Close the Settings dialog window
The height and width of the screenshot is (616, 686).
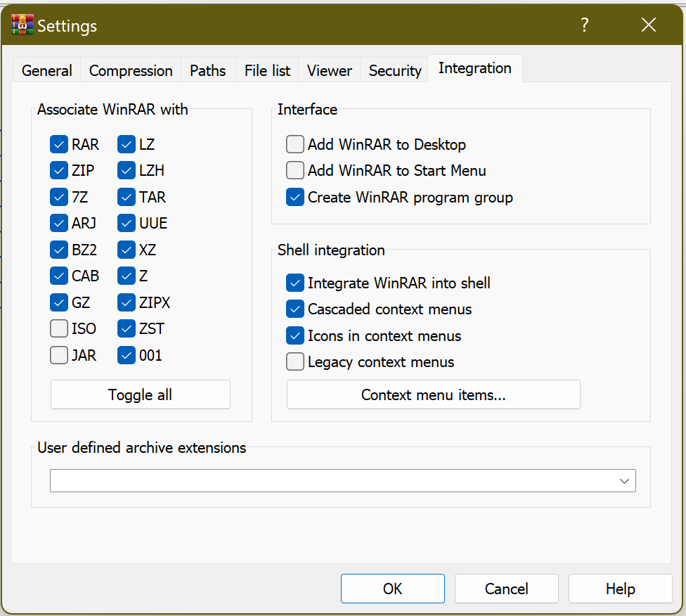pos(648,25)
